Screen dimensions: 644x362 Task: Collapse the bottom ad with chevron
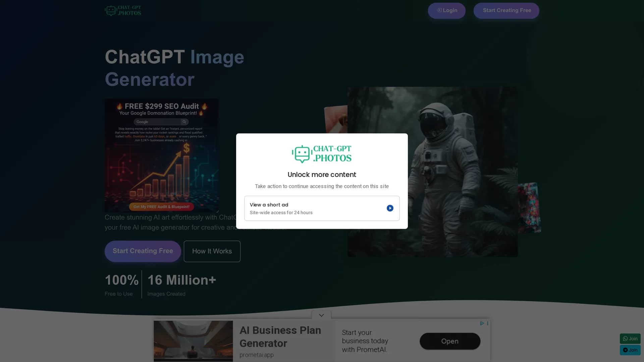click(321, 315)
